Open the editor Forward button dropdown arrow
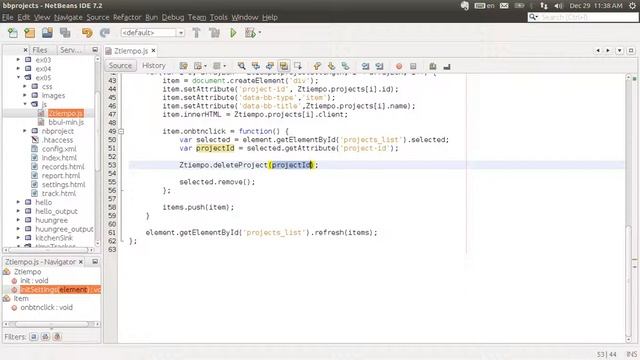This screenshot has height=360, width=640. (x=224, y=66)
